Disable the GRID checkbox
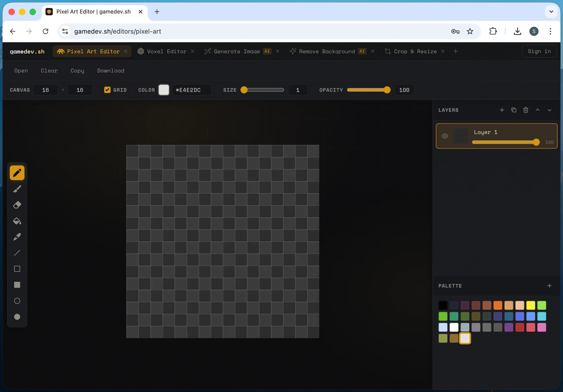The height and width of the screenshot is (392, 563). [107, 90]
